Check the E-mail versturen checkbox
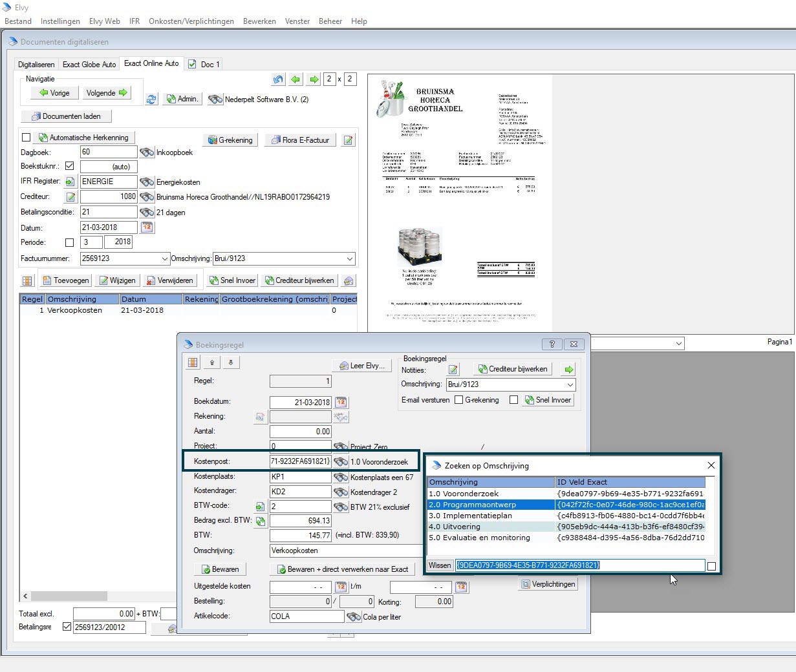 click(458, 400)
